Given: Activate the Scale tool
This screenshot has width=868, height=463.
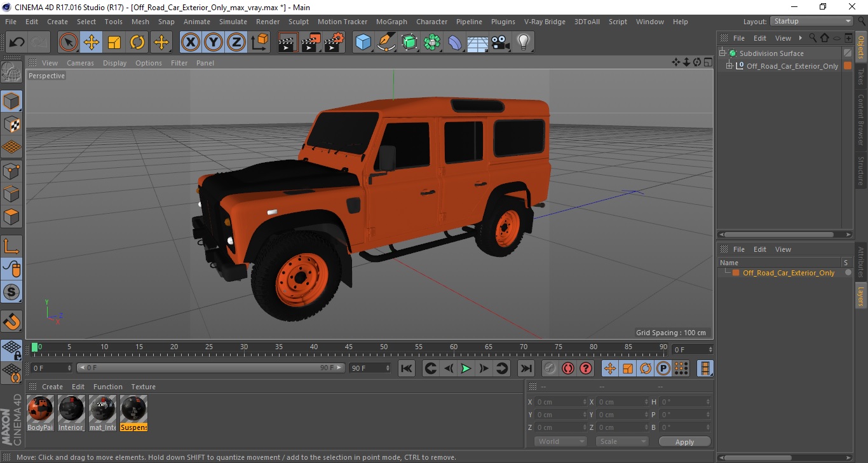Looking at the screenshot, I should [114, 43].
